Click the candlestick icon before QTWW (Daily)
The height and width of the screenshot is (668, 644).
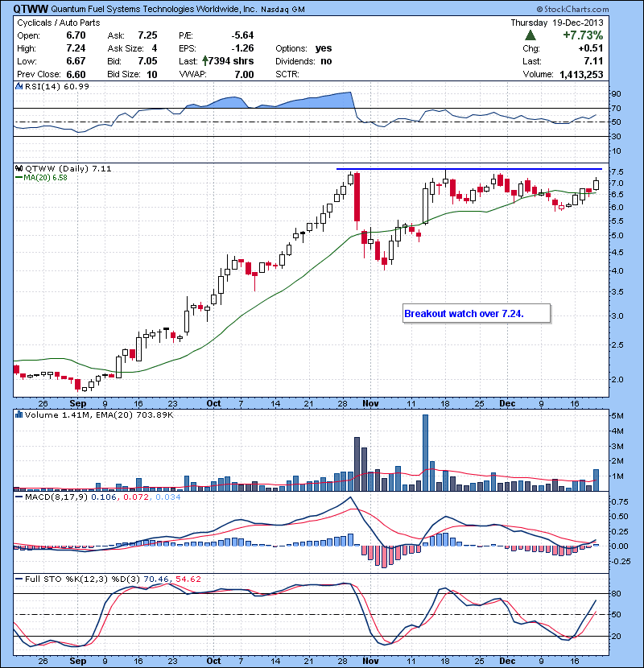tap(19, 169)
